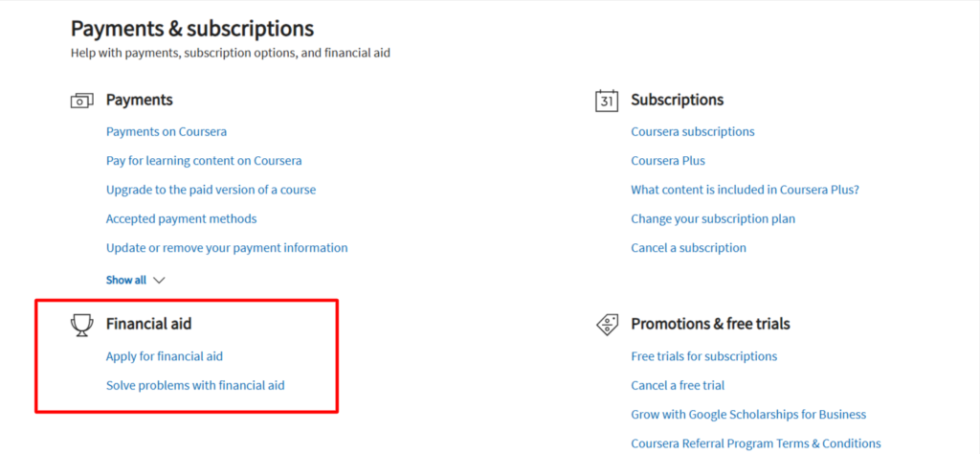Select Upgrade to the paid version link
This screenshot has height=454, width=980.
(211, 190)
